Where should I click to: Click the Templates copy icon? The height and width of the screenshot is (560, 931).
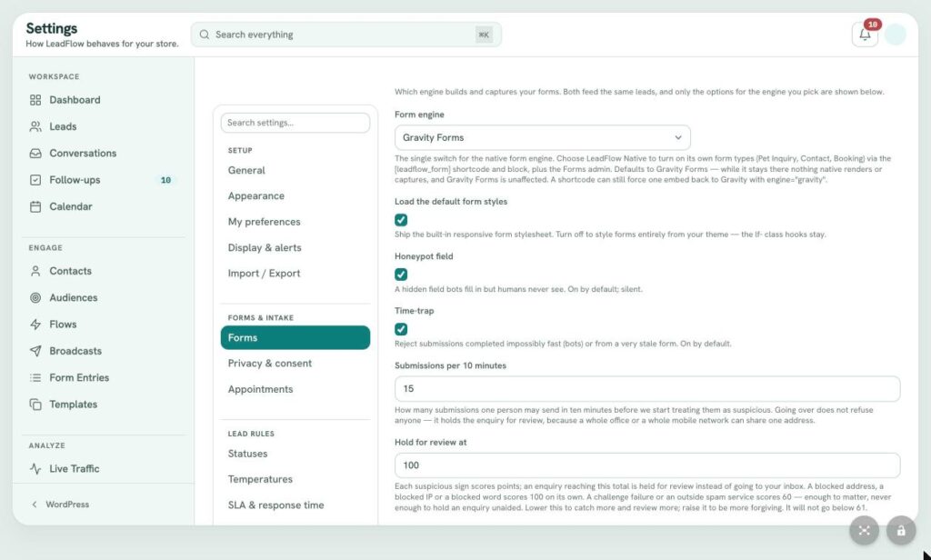(x=35, y=405)
